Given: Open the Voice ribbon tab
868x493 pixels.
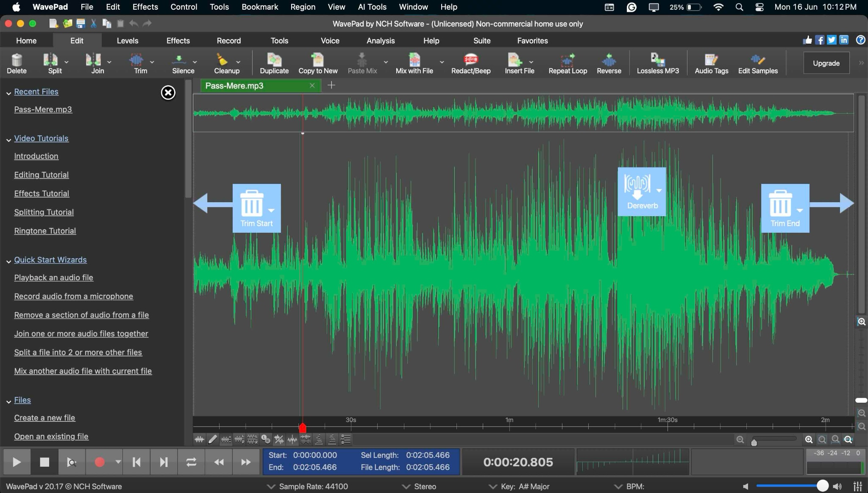Looking at the screenshot, I should pos(330,41).
